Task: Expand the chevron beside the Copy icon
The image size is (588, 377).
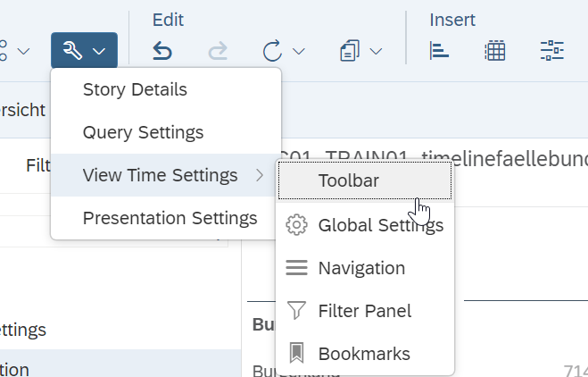Action: click(x=377, y=51)
